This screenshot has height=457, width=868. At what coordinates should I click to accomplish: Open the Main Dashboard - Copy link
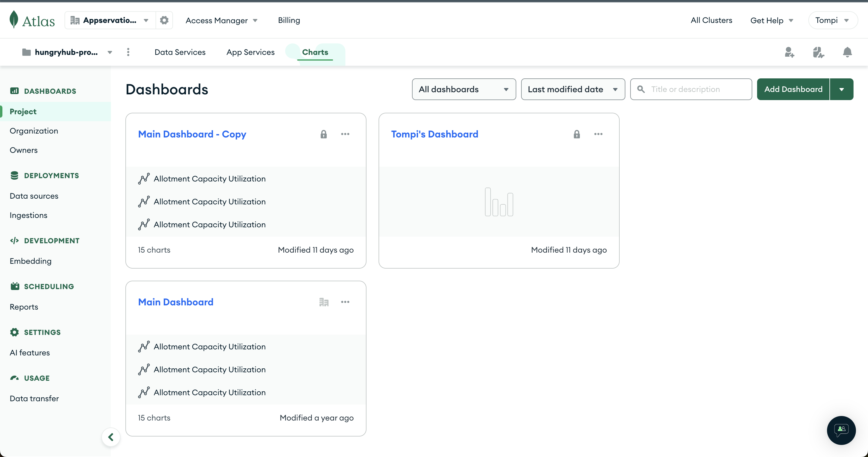coord(192,134)
